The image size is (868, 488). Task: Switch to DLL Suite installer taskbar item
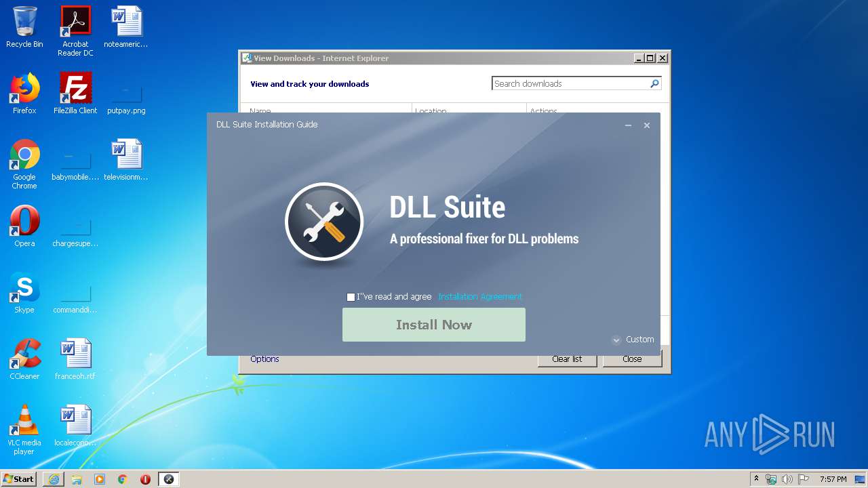pos(169,479)
